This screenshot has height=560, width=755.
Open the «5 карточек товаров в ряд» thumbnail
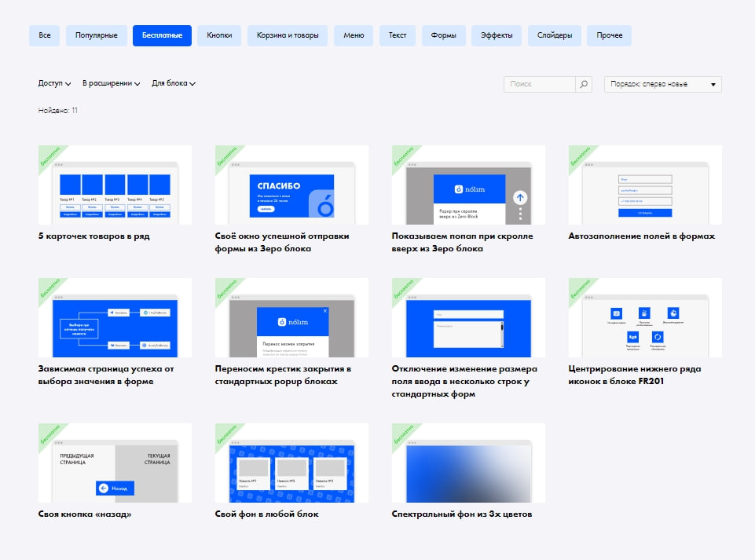[115, 185]
